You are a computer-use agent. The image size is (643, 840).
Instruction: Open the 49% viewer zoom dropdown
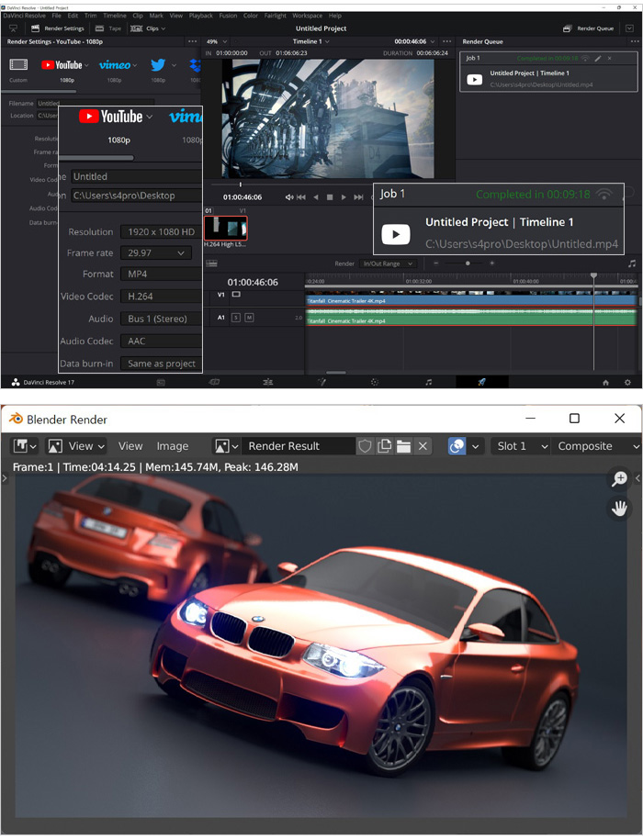tap(217, 41)
